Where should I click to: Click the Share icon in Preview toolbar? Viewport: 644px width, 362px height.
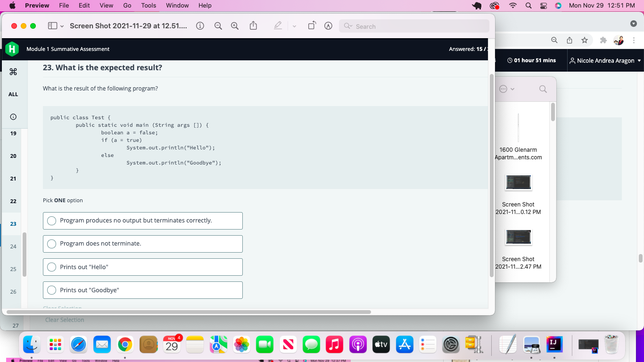click(x=253, y=25)
